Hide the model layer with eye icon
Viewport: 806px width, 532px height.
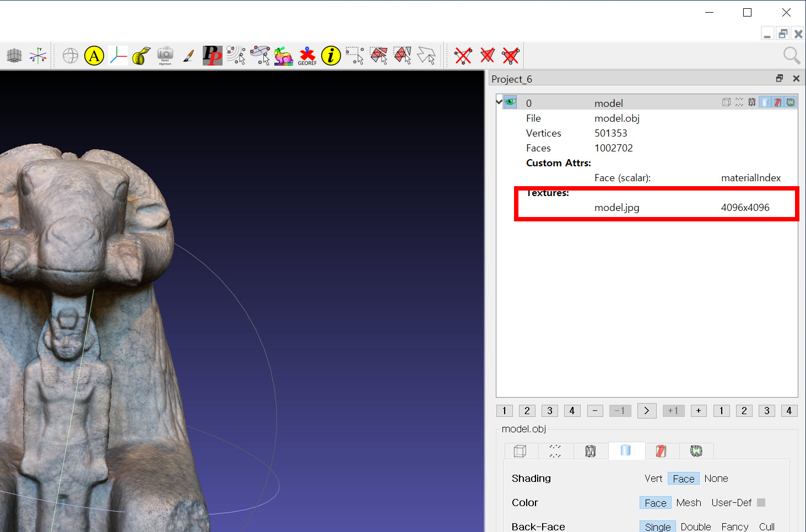tap(511, 102)
